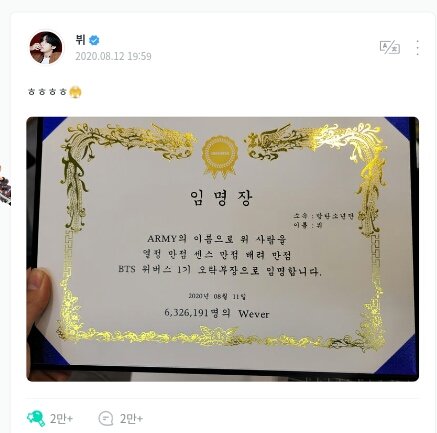Click the comment count 2만+ beside bubble icon
This screenshot has width=437, height=433.
click(x=131, y=419)
